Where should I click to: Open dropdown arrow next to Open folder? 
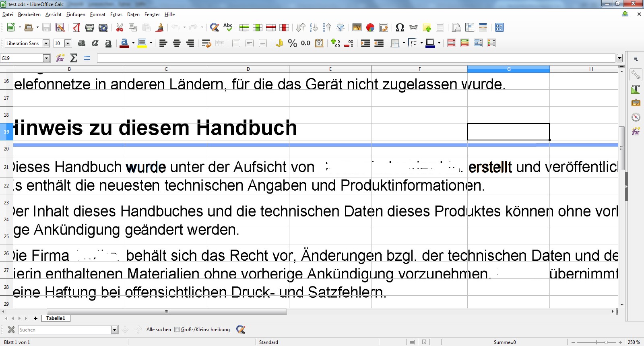[37, 27]
